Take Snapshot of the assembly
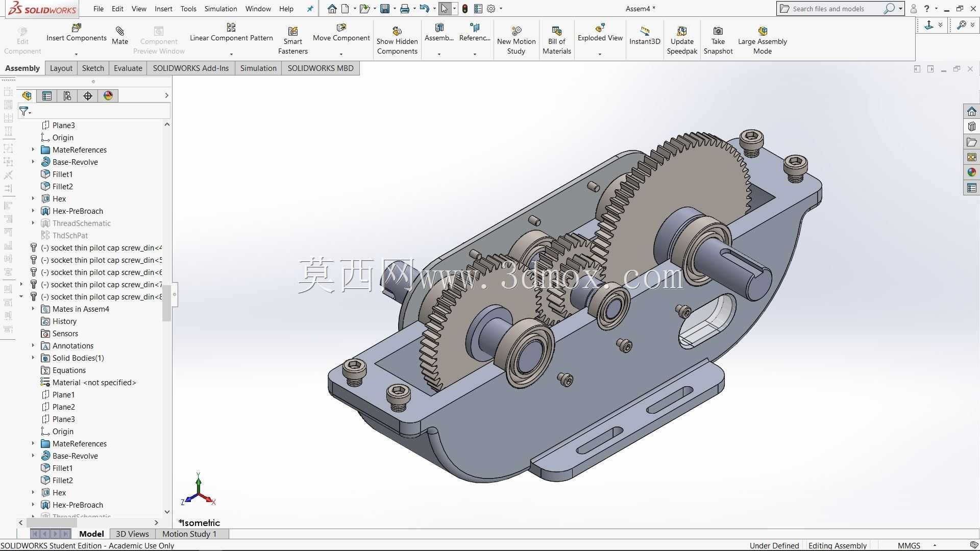The image size is (980, 551). (x=718, y=41)
